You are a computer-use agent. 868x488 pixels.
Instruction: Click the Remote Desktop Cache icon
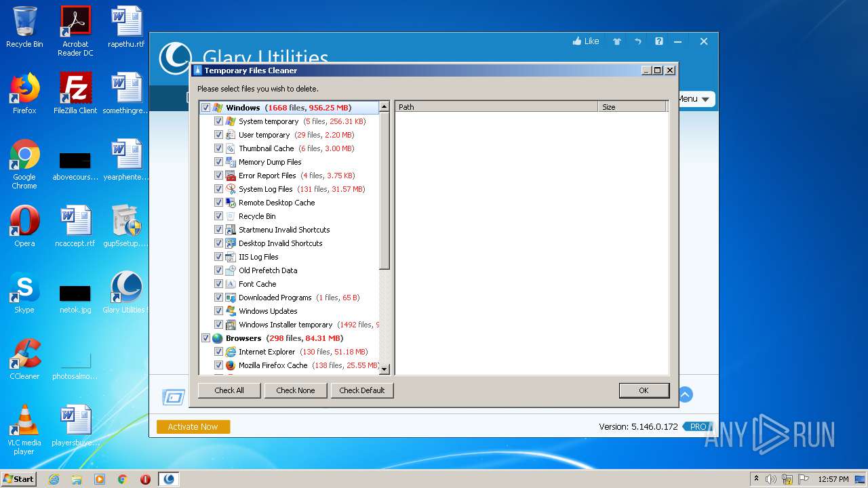(231, 203)
